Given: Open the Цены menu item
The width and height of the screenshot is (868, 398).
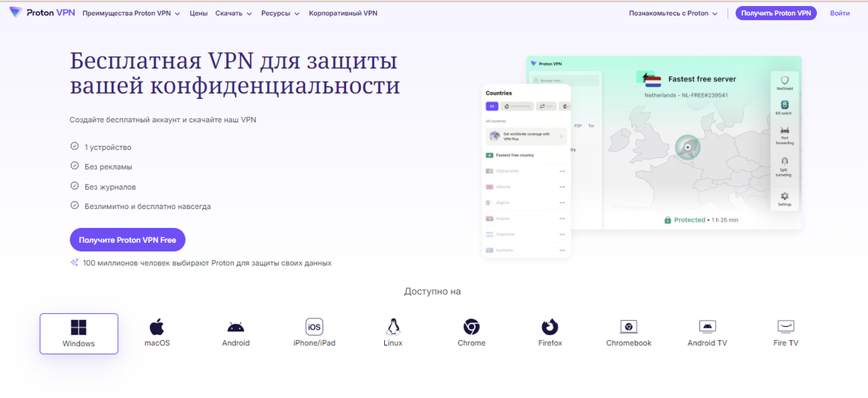Looking at the screenshot, I should coord(198,13).
